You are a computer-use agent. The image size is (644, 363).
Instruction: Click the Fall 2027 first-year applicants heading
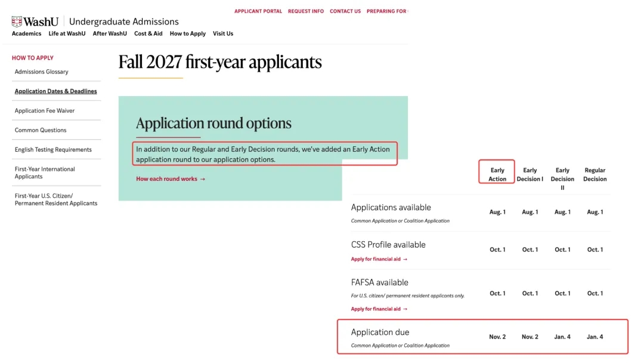(220, 62)
